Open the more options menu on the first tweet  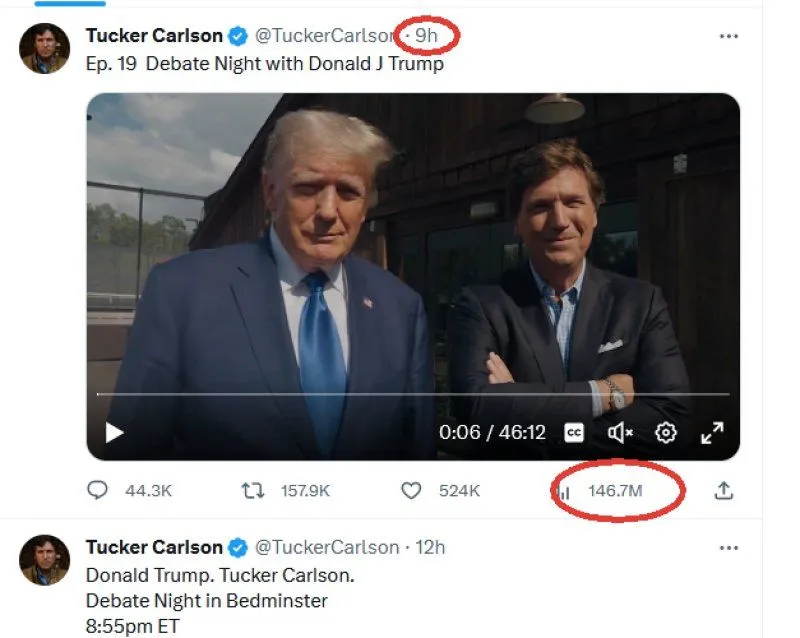729,34
